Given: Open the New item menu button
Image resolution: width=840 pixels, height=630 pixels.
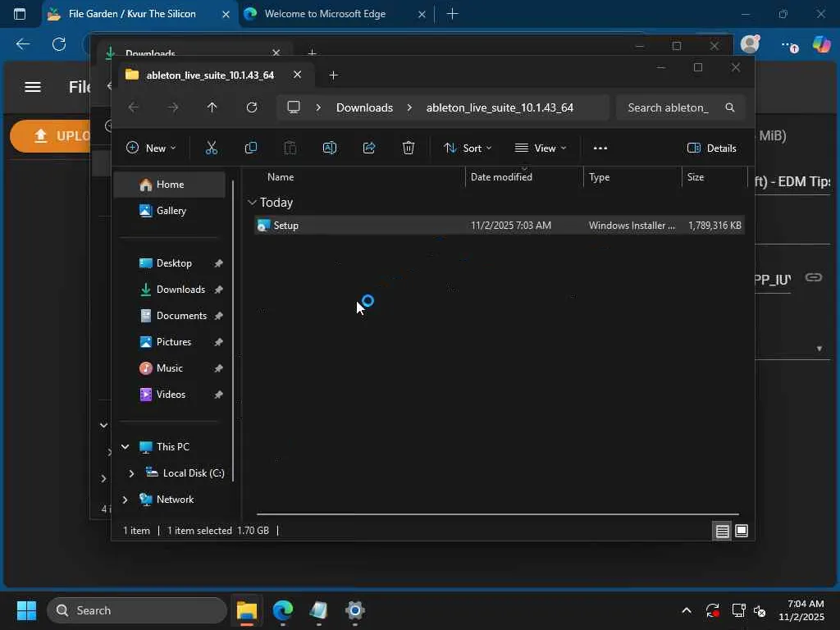Looking at the screenshot, I should tap(151, 148).
